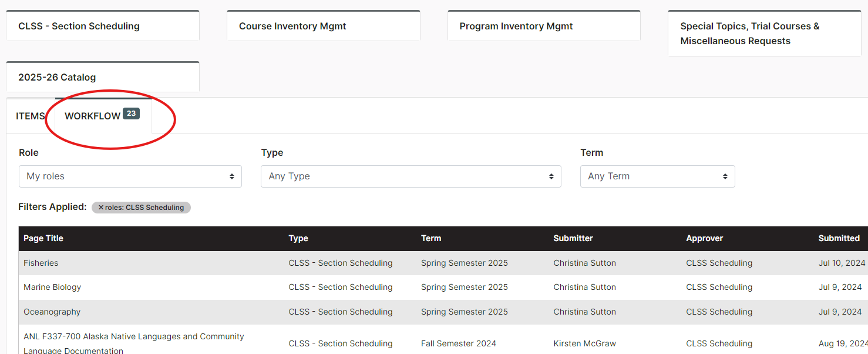
Task: Remove the 'roles: CLSS Scheduling' filter chip
Action: click(x=101, y=208)
